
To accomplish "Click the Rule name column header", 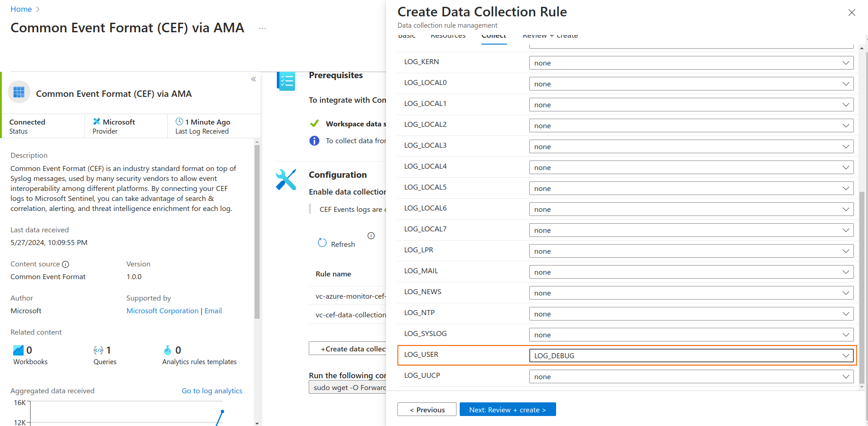I will [x=333, y=274].
